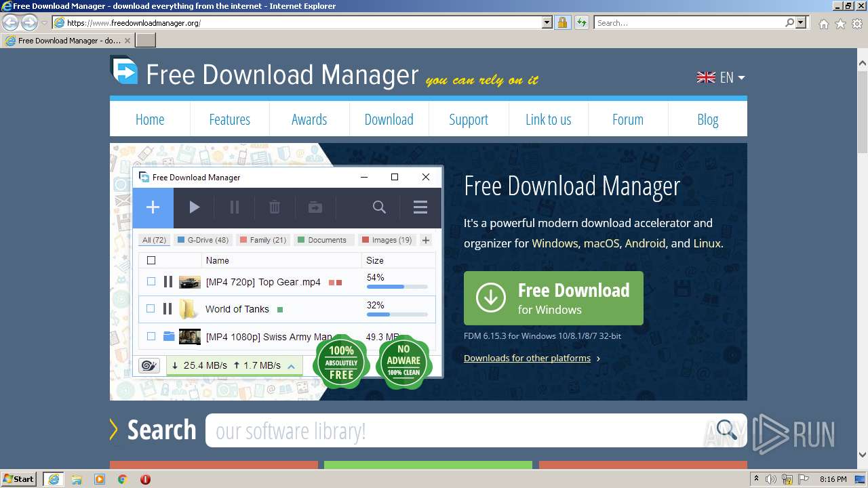Click the Internet Explorer forward arrow button
Screen dimensions: 868x488
pos(28,22)
